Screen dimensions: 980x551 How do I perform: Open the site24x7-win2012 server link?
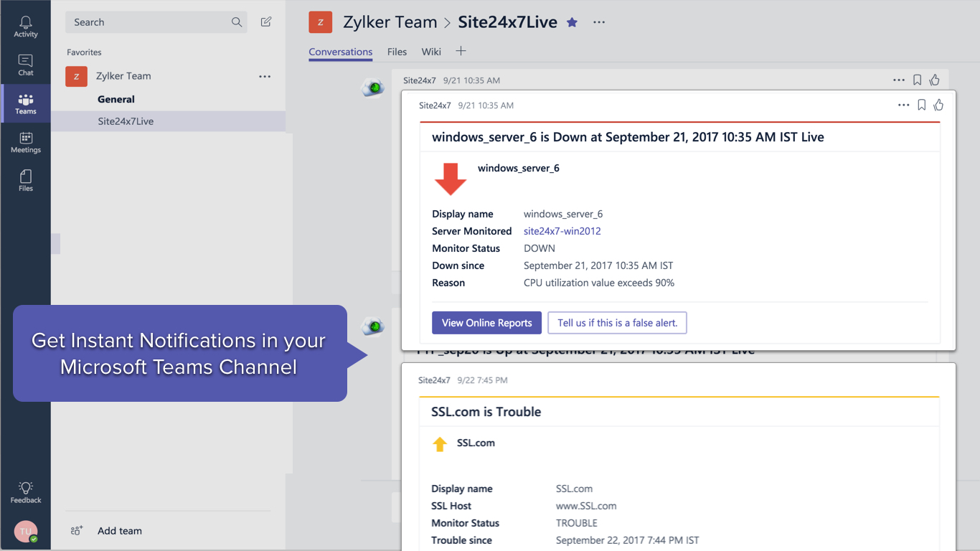(x=562, y=231)
